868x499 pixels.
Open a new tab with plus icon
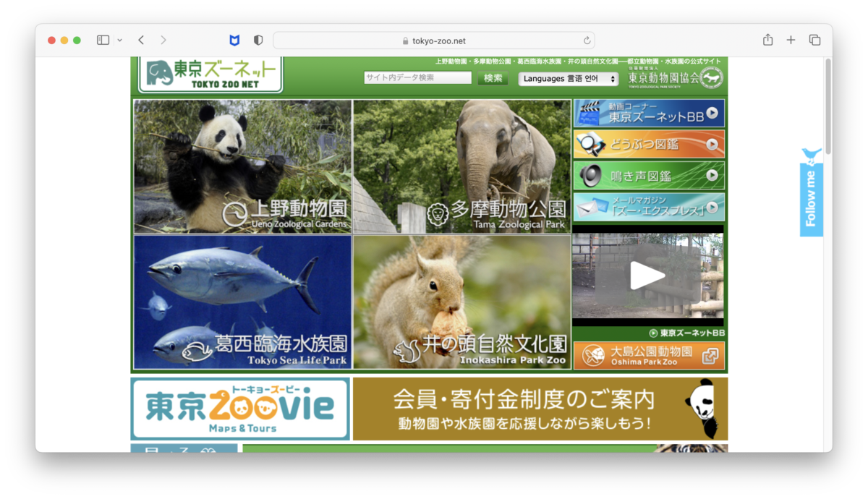click(x=791, y=40)
